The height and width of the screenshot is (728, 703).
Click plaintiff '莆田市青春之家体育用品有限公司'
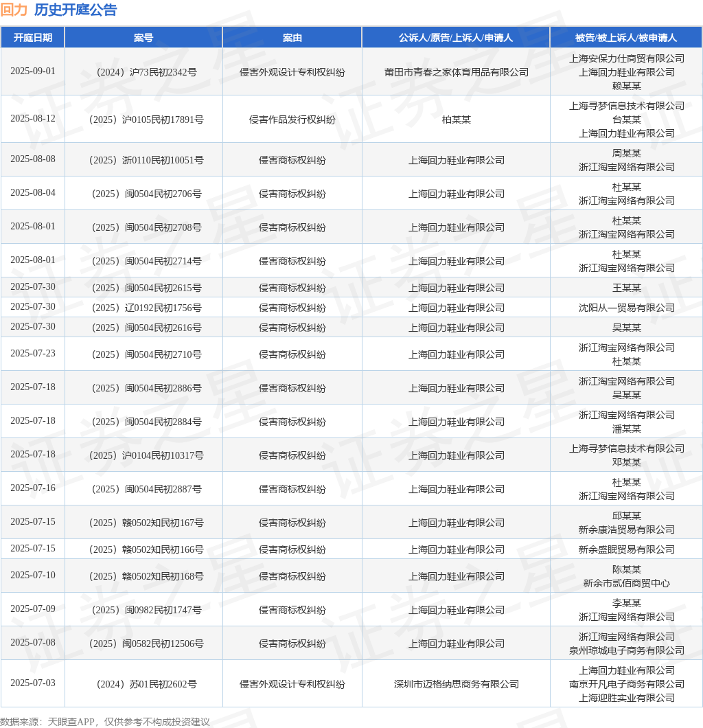tap(456, 72)
